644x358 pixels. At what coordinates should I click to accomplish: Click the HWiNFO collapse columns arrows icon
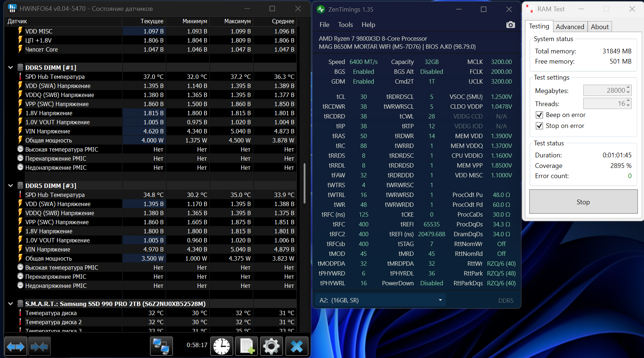pyautogui.click(x=39, y=347)
